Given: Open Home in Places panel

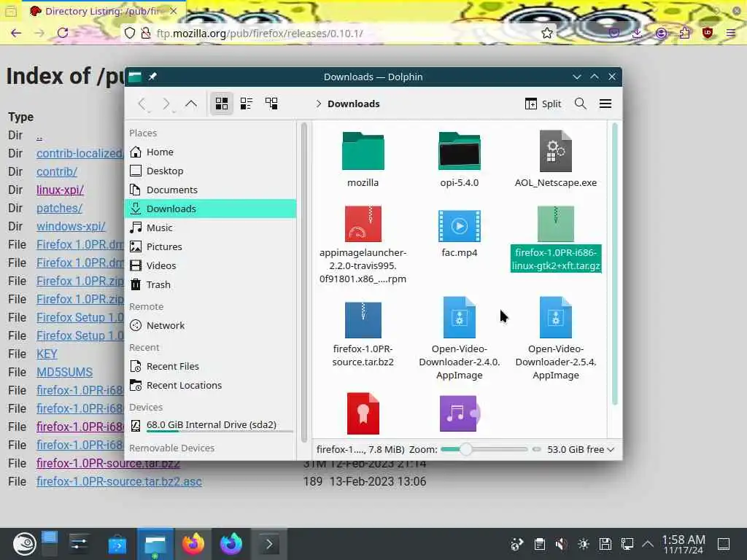Looking at the screenshot, I should 211,152.
